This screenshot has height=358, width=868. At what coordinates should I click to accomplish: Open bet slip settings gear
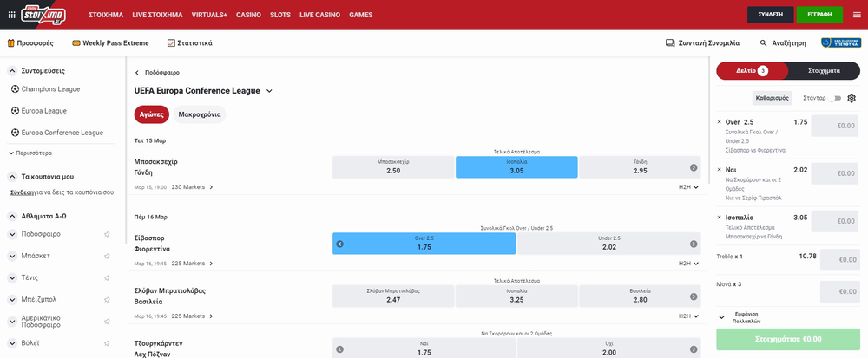tap(852, 98)
